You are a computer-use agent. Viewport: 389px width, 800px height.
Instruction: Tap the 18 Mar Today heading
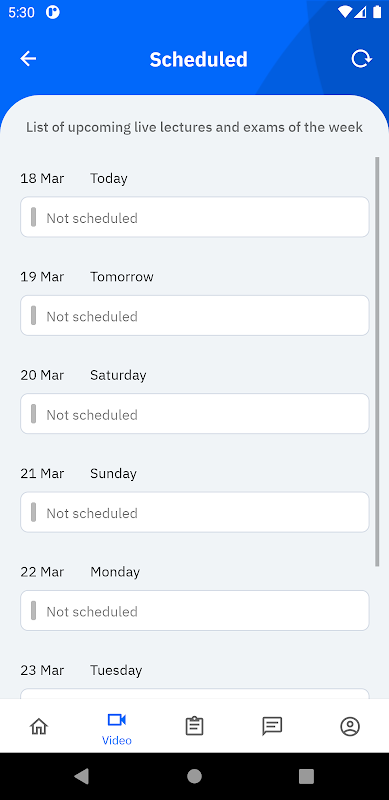74,178
